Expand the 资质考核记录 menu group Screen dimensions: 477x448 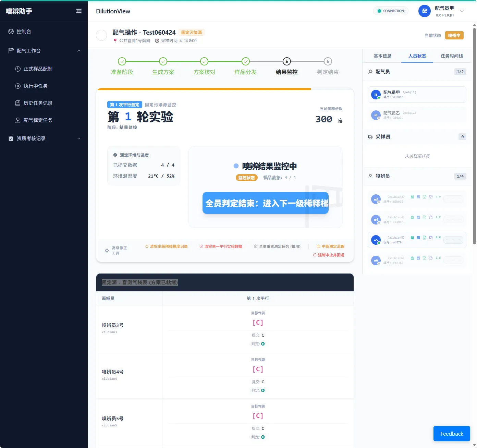[44, 138]
